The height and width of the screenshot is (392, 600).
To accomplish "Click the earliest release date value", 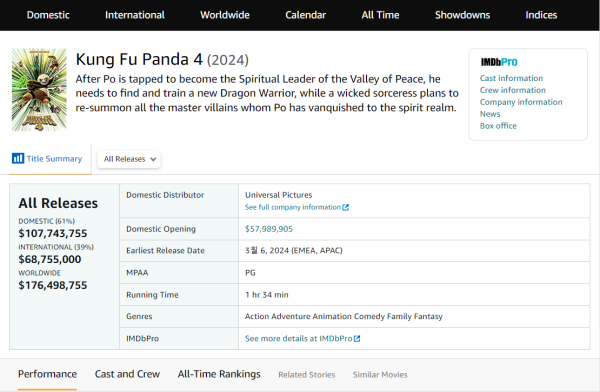I will (293, 250).
